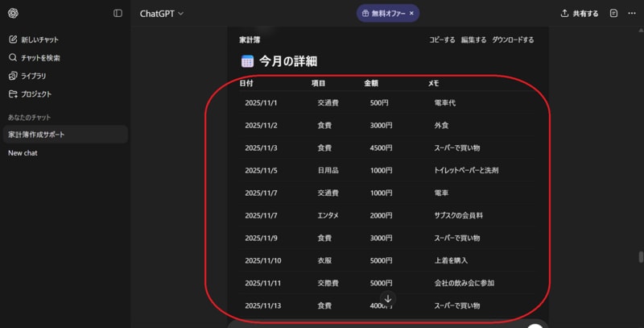Click コピーする to copy the table
Viewport: 644px width, 328px height.
click(x=441, y=39)
